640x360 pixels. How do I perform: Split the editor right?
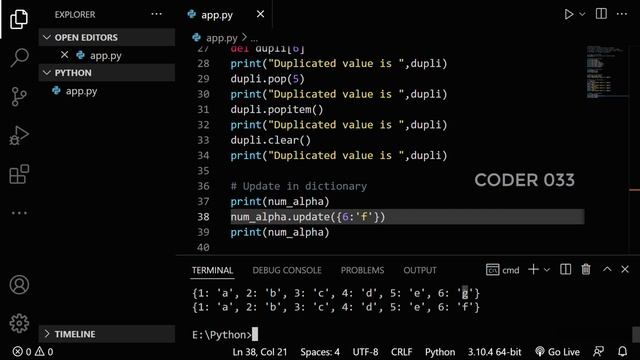(601, 14)
